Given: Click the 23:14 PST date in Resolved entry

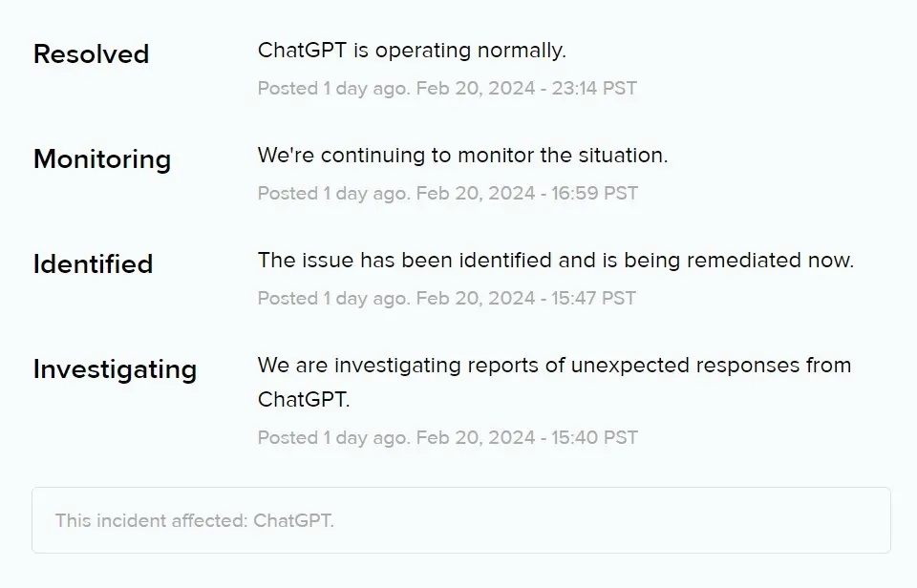Looking at the screenshot, I should point(526,89).
